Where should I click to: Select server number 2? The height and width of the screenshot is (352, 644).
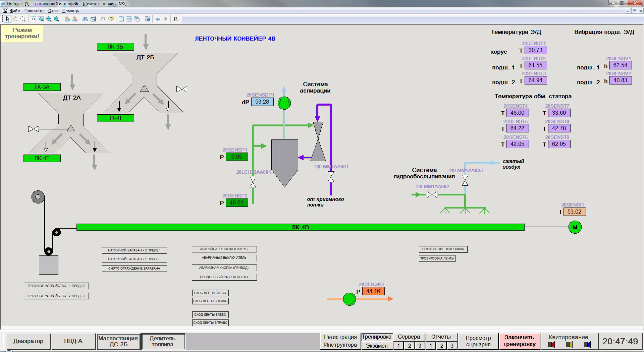pos(409,346)
